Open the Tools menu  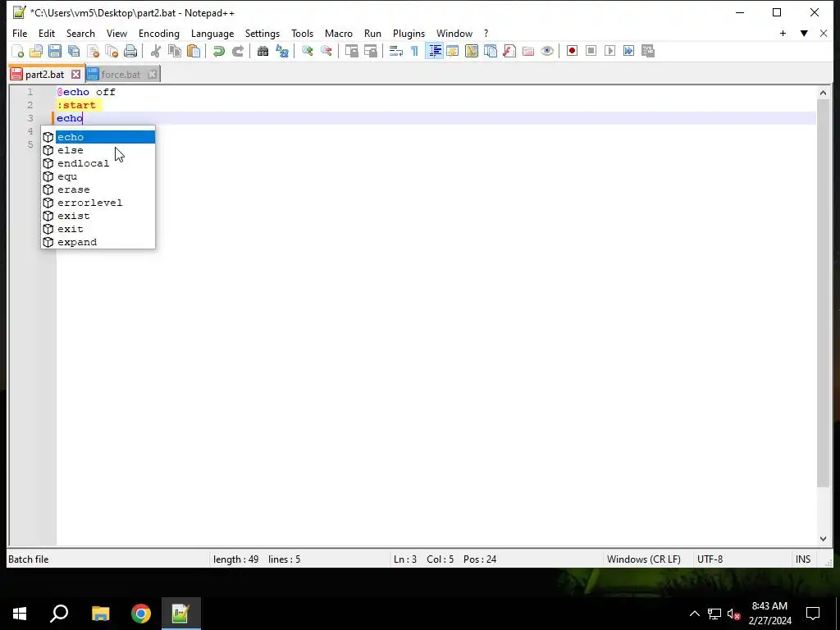tap(302, 33)
